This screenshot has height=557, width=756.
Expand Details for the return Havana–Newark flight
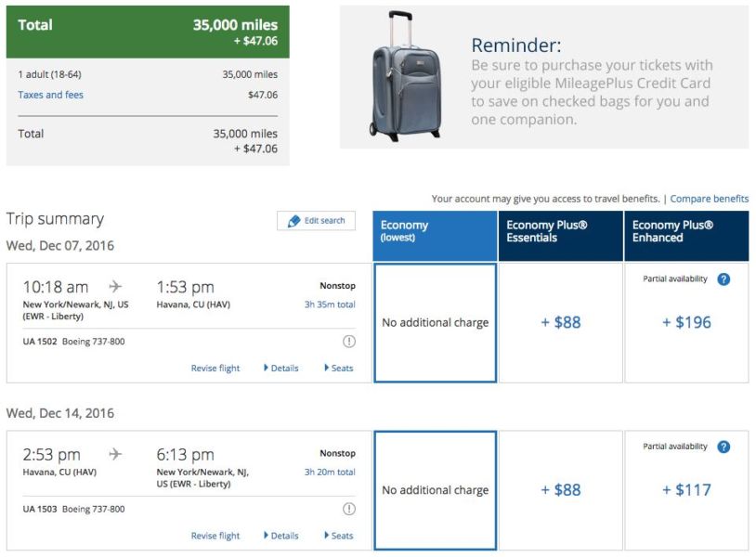coord(281,536)
